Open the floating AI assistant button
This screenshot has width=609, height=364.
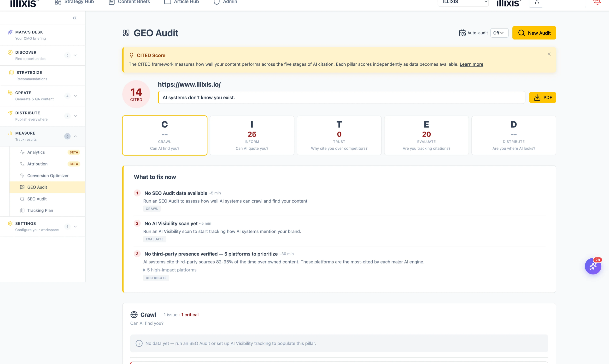point(593,266)
